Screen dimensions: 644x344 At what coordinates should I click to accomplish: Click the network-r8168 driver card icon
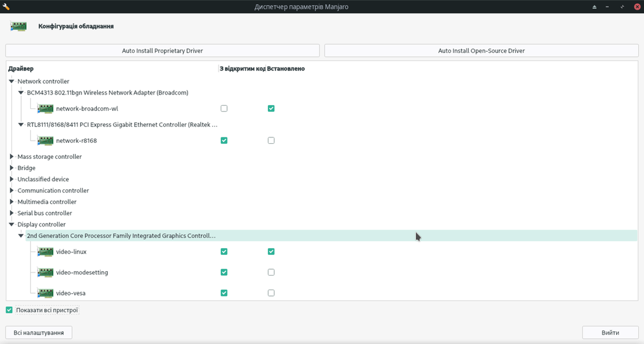pos(45,141)
